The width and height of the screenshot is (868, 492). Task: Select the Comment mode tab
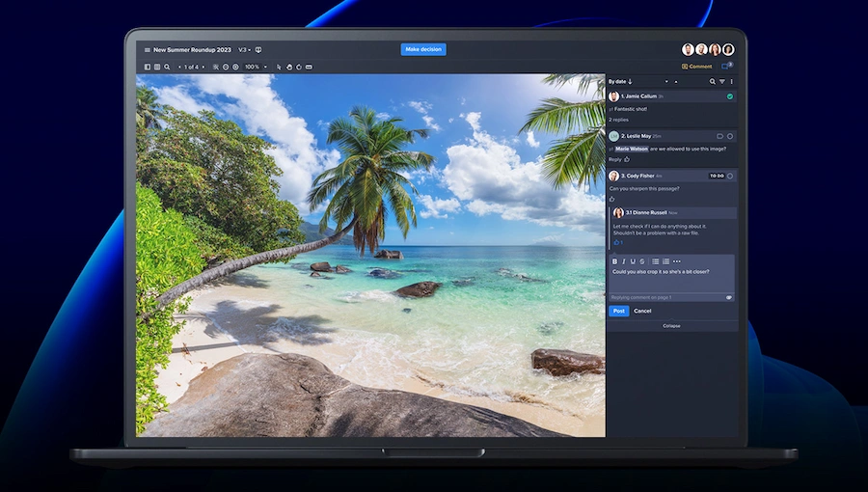pyautogui.click(x=696, y=67)
